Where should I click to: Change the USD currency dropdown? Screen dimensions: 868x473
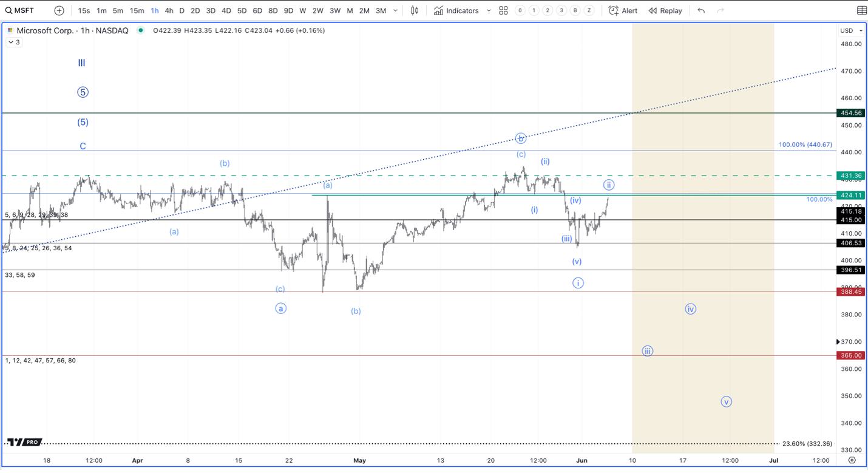[851, 30]
